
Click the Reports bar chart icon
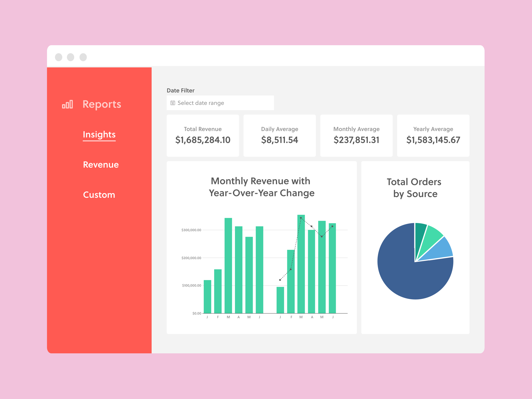pos(67,104)
